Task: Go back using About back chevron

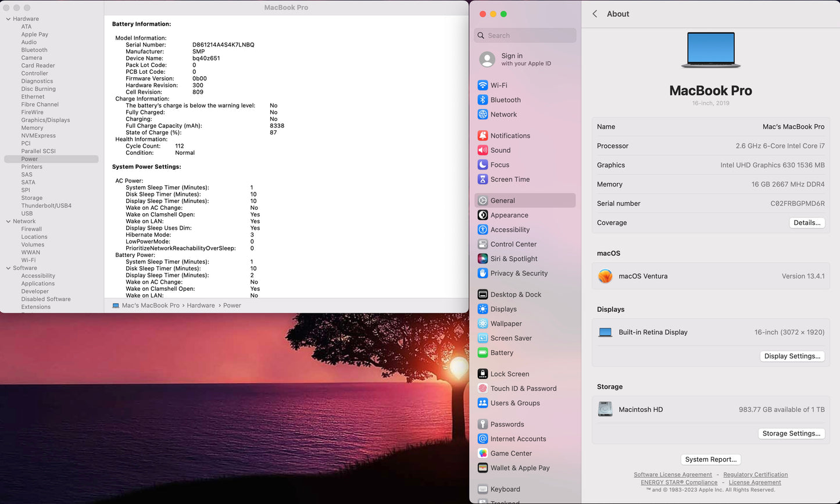Action: point(595,14)
